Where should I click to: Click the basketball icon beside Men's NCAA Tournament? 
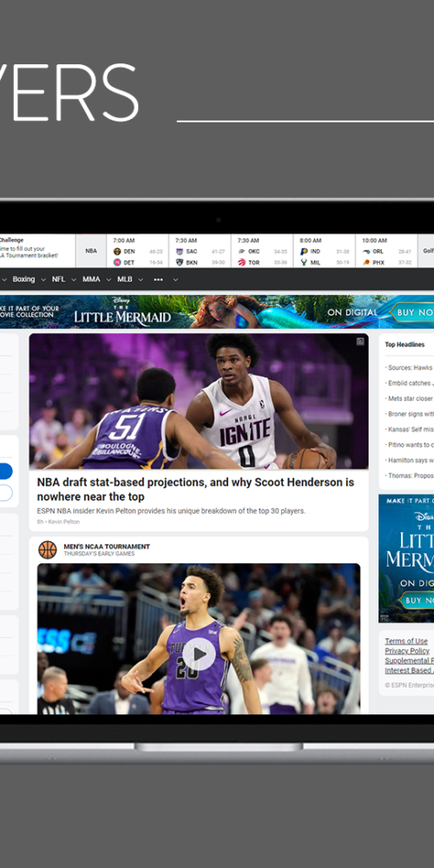48,549
